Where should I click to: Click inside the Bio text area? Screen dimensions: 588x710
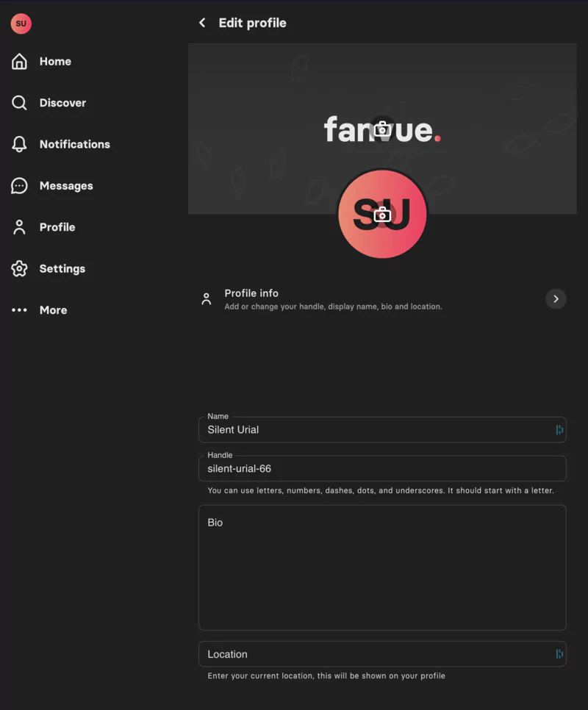[382, 568]
